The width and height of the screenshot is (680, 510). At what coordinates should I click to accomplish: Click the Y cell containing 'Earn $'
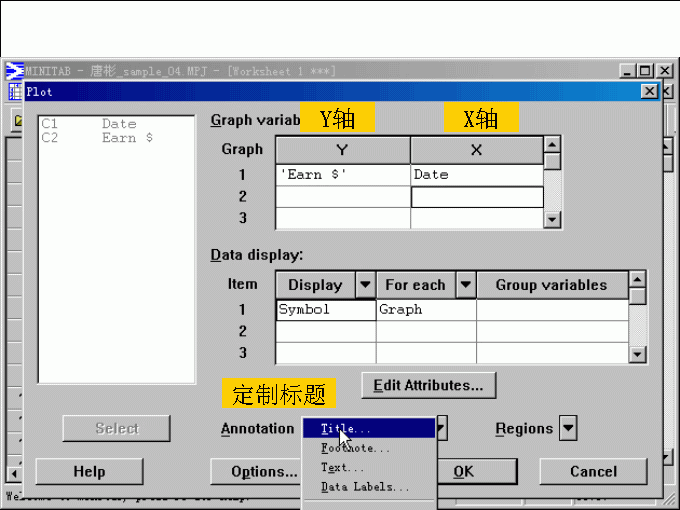343,174
